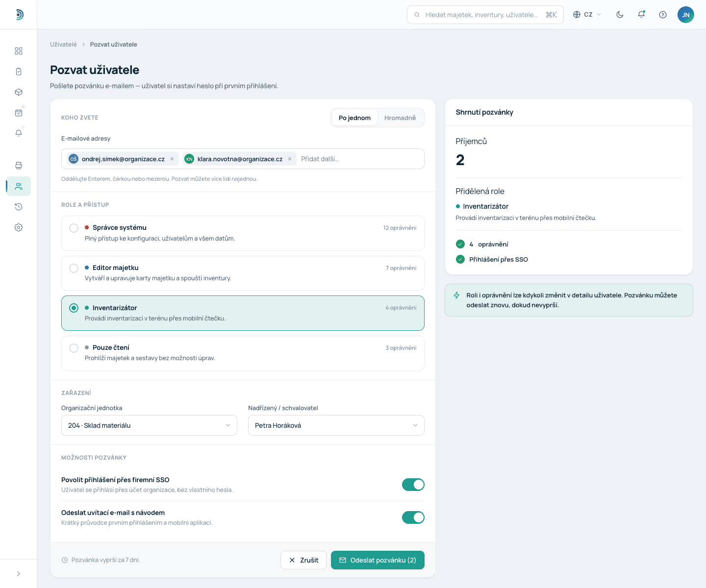Go to Uživatelé breadcrumb

(63, 44)
